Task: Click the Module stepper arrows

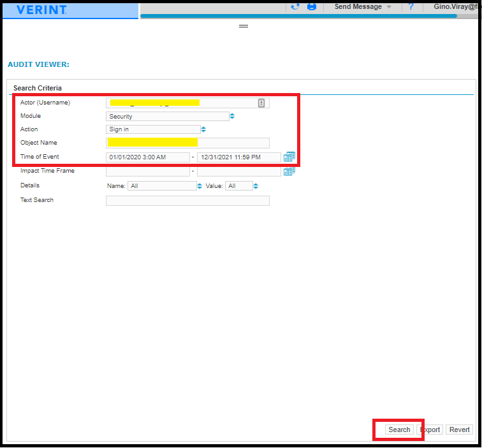Action: (x=232, y=116)
